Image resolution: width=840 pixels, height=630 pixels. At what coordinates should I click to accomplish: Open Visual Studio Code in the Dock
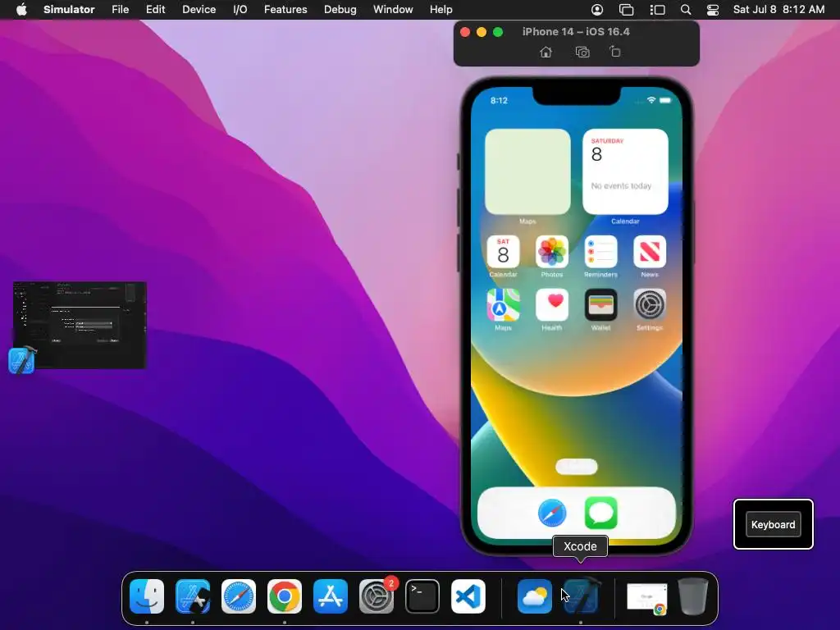point(468,596)
